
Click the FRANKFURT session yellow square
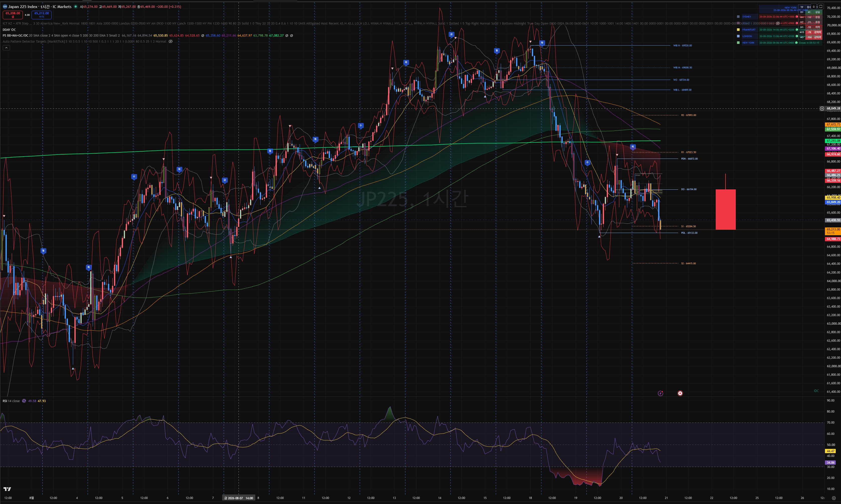[738, 30]
